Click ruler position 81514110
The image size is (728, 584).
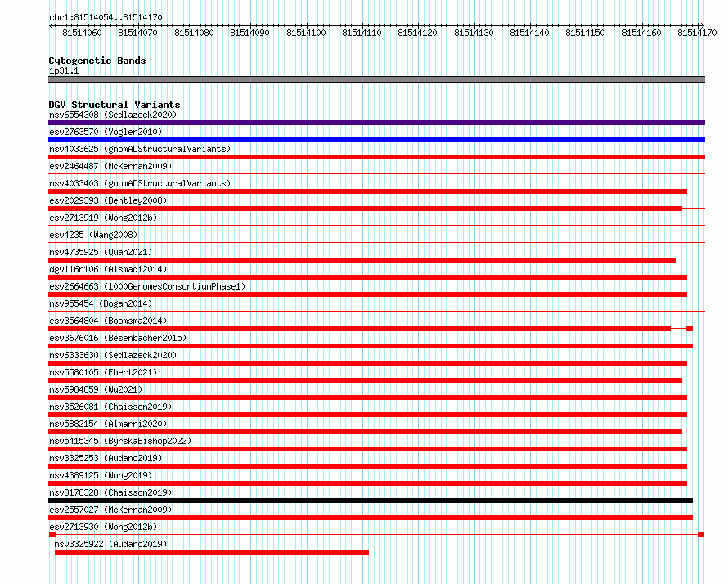click(x=362, y=33)
